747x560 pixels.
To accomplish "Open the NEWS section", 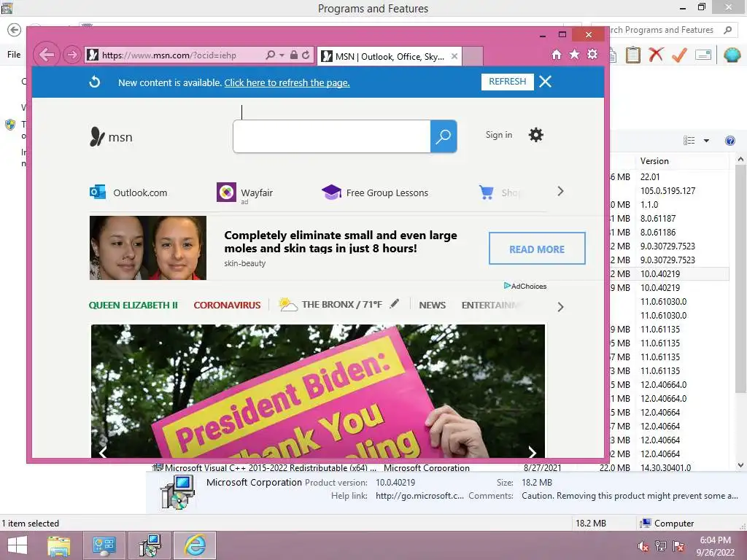I will pyautogui.click(x=432, y=306).
